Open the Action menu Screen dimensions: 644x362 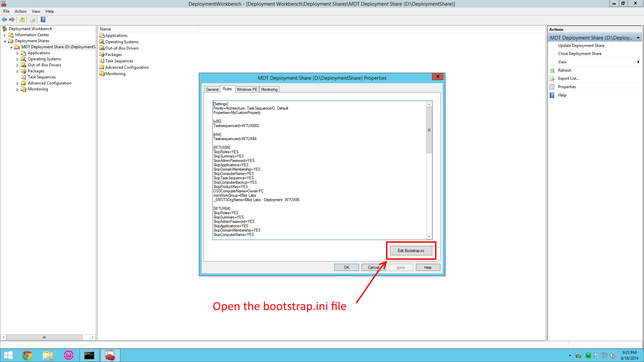[20, 11]
